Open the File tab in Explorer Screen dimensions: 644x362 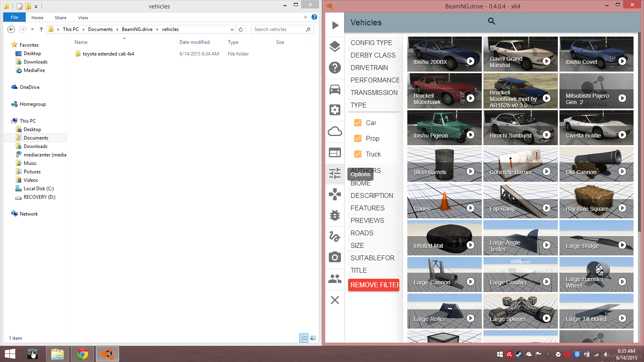click(14, 17)
